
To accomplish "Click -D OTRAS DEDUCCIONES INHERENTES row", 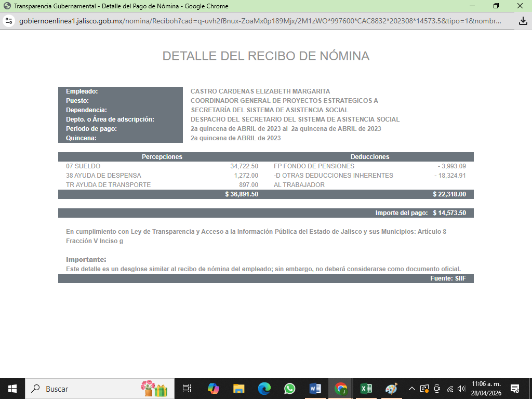I will click(x=333, y=176).
